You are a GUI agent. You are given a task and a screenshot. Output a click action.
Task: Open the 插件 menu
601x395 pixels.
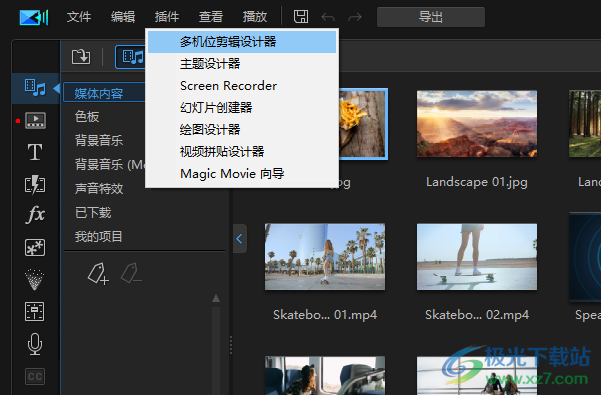coord(167,17)
